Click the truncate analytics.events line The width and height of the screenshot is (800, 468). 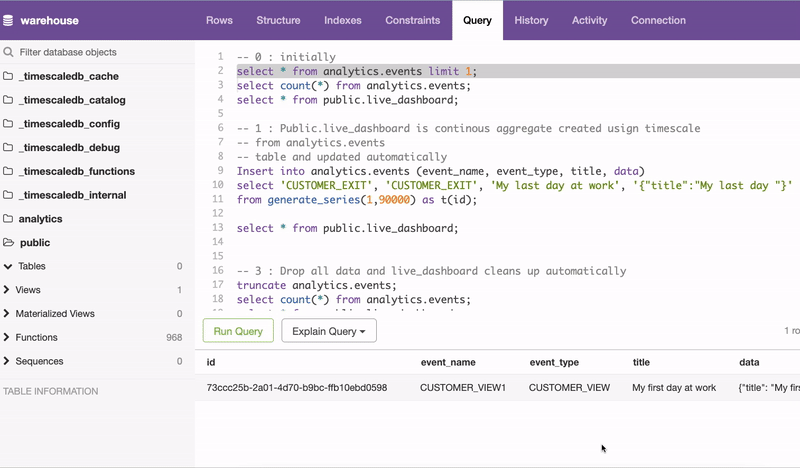coord(316,285)
